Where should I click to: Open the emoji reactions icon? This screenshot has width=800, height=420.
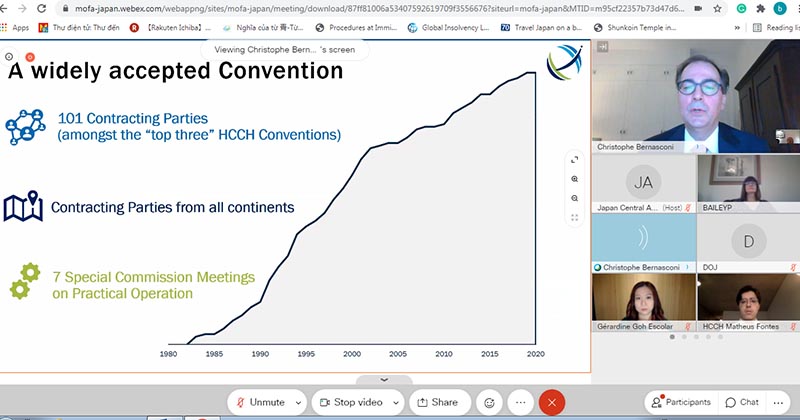click(x=490, y=402)
